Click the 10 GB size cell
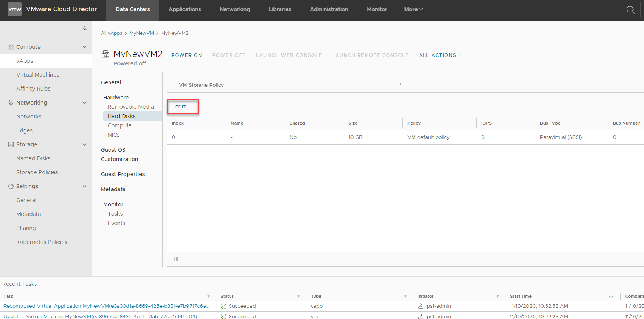The width and height of the screenshot is (644, 319). point(356,137)
